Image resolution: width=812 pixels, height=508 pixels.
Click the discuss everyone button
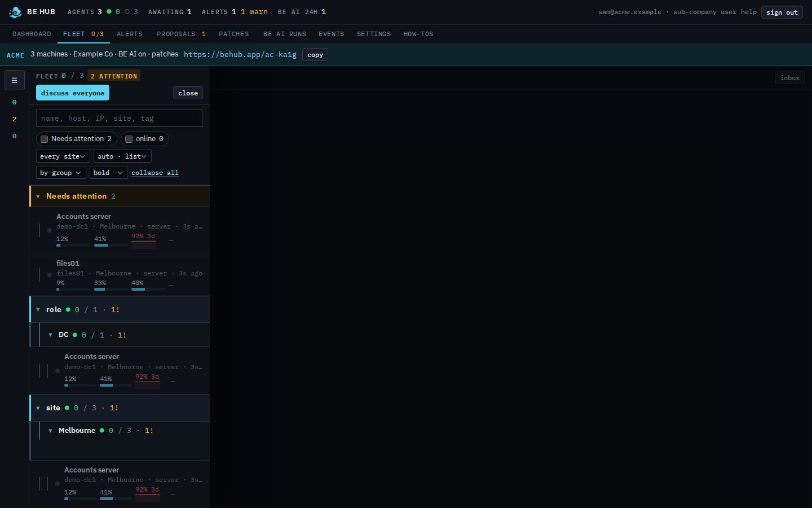[x=73, y=93]
